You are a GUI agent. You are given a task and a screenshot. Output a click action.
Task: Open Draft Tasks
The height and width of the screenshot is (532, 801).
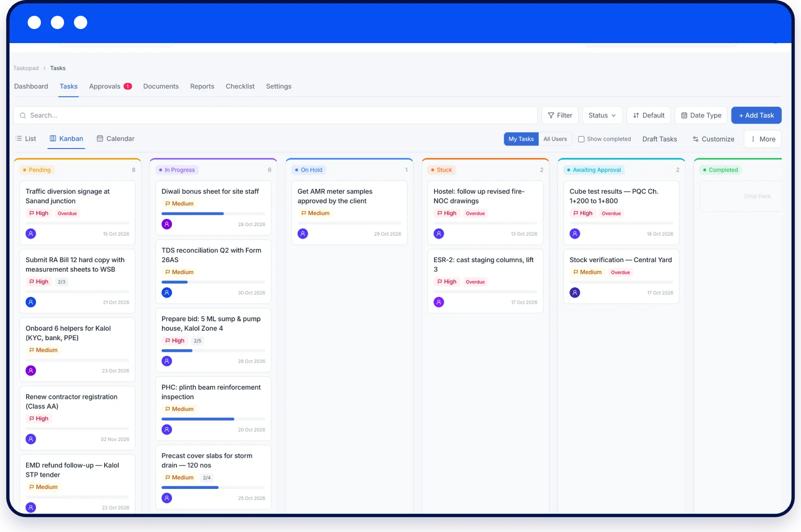point(659,139)
